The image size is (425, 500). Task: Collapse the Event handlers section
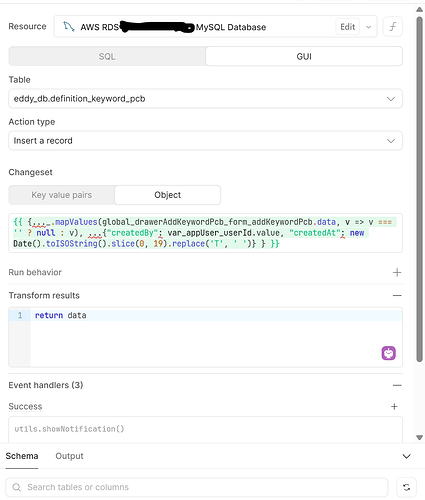click(x=397, y=385)
